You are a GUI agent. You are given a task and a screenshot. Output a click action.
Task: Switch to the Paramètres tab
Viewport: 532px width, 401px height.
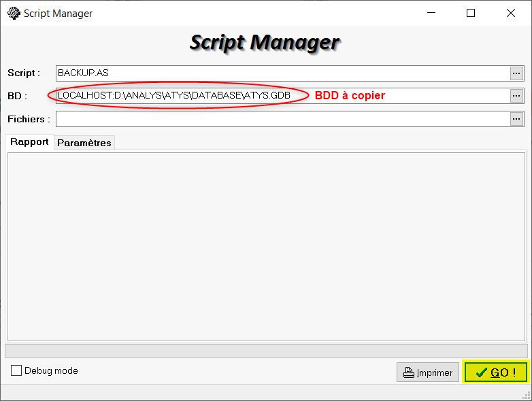pyautogui.click(x=84, y=143)
